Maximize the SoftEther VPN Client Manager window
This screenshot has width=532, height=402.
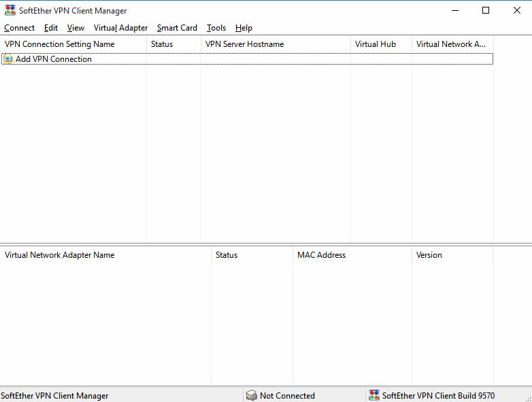[x=486, y=10]
